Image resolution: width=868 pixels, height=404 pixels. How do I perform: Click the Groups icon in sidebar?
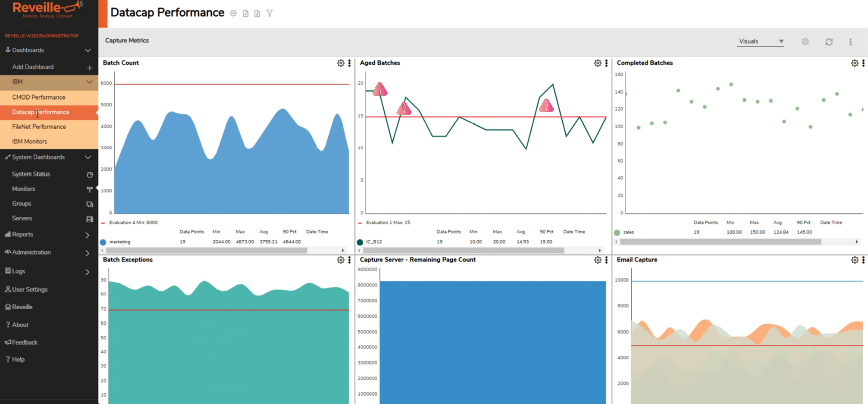click(x=90, y=204)
